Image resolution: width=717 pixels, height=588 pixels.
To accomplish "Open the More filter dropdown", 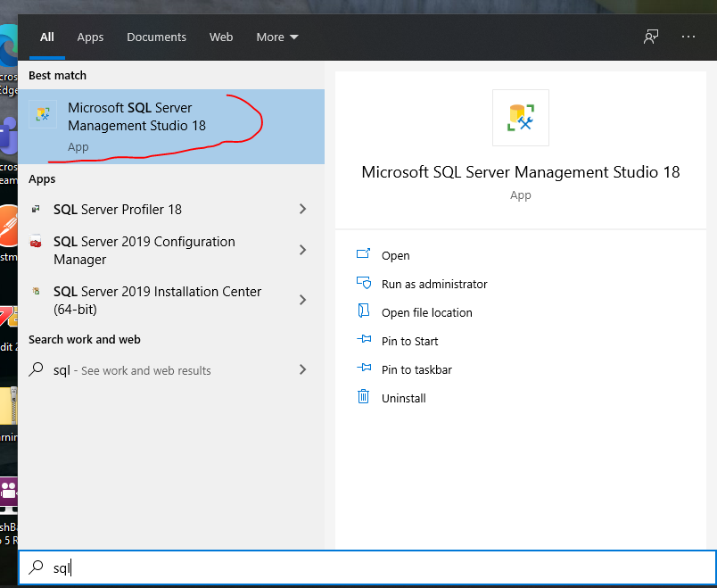I will click(x=276, y=37).
